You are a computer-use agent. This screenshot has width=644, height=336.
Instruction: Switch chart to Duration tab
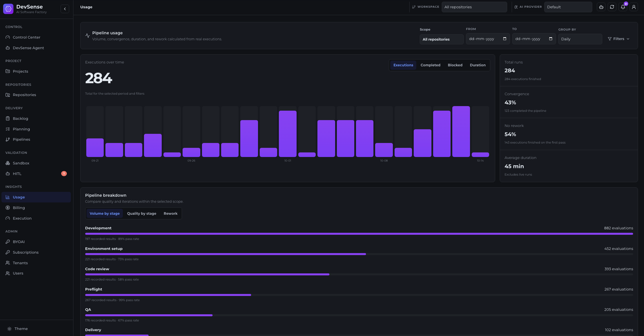click(477, 65)
